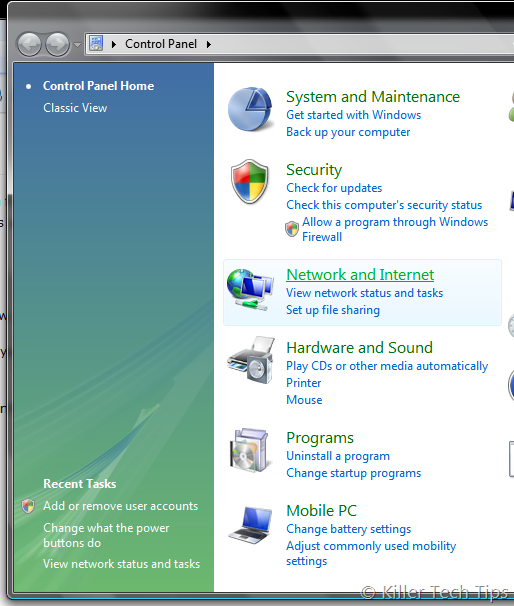
Task: Click Change startup programs
Action: point(354,473)
